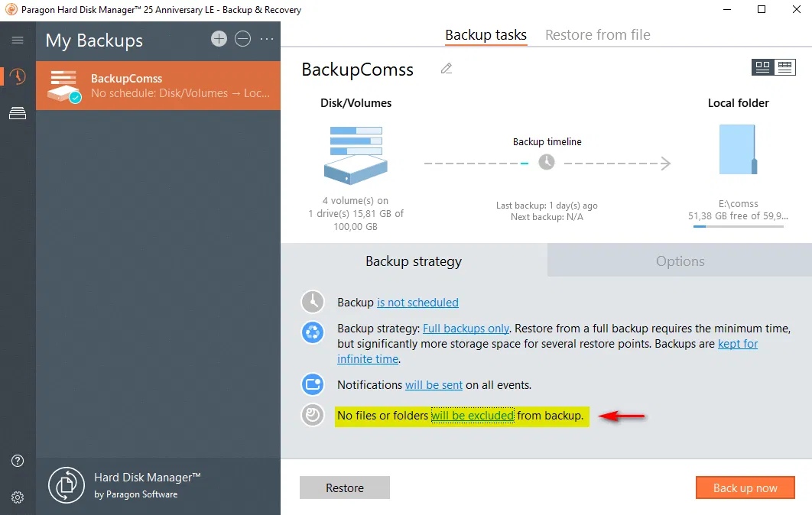The height and width of the screenshot is (515, 812).
Task: Open 'kept for infinite time' retention link
Action: [x=738, y=344]
